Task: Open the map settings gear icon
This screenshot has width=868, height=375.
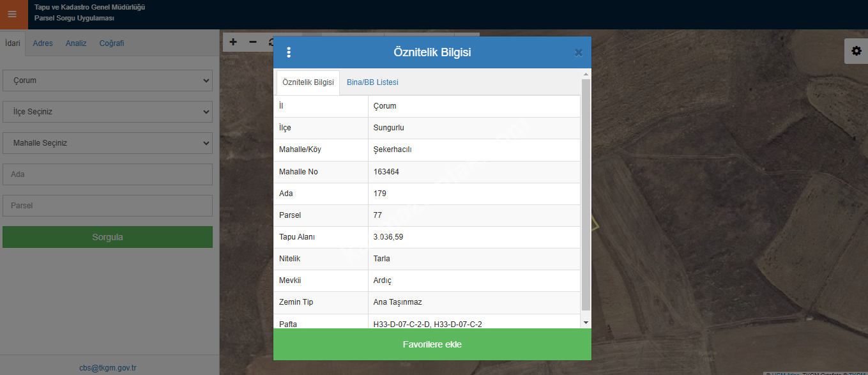Action: coord(856,51)
